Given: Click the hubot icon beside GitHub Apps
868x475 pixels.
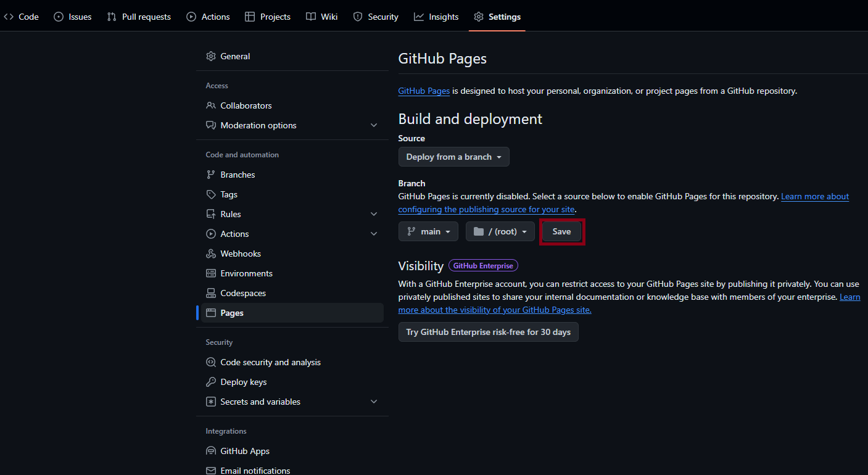Looking at the screenshot, I should coord(211,451).
